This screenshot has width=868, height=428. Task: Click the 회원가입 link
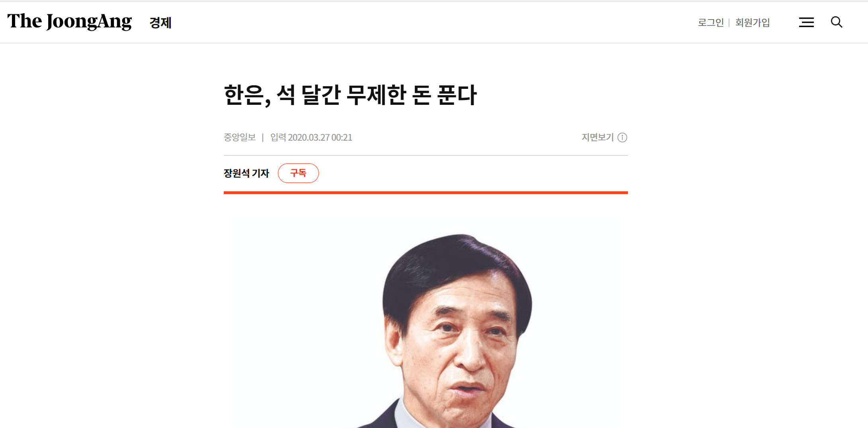[x=753, y=23]
